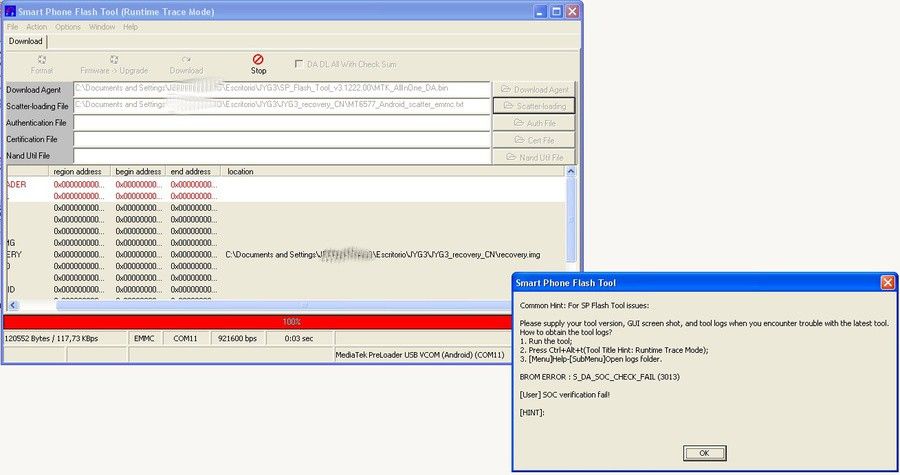Toggle DA DL All With Check Sum checkbox
900x475 pixels.
pos(298,64)
